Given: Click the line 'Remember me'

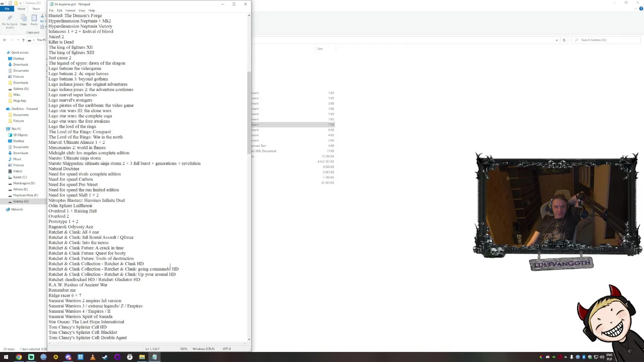Looking at the screenshot, I should [x=62, y=290].
